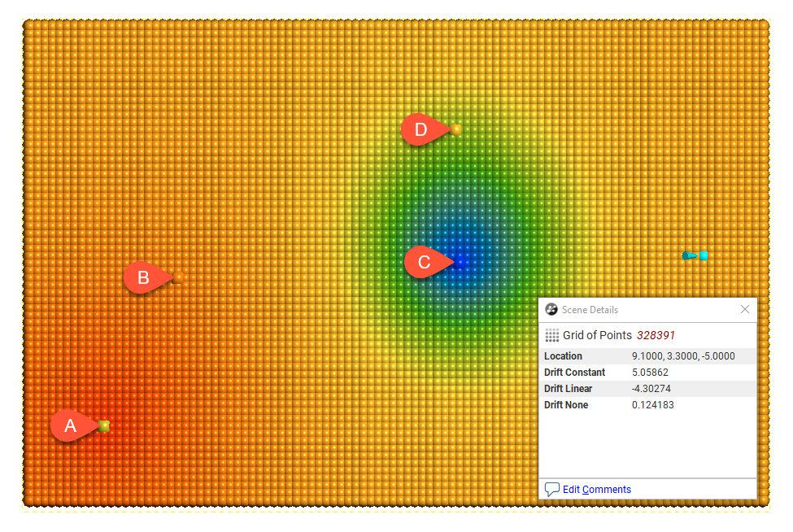The width and height of the screenshot is (793, 532).
Task: Click the comment bubble icon
Action: coord(551,489)
